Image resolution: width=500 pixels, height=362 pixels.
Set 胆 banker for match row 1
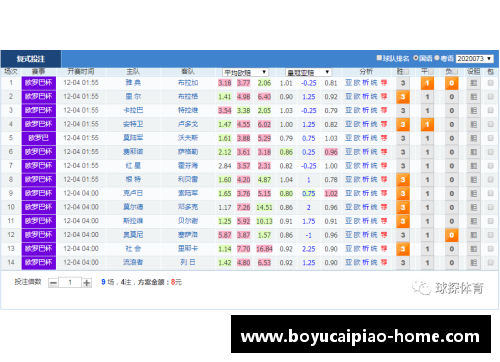click(474, 83)
